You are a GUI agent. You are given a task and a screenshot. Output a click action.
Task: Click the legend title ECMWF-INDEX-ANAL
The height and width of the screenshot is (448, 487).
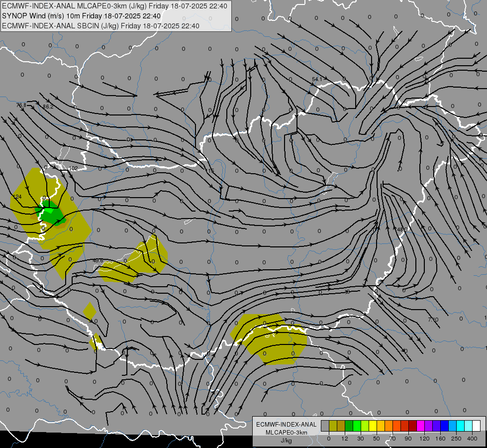tap(287, 425)
